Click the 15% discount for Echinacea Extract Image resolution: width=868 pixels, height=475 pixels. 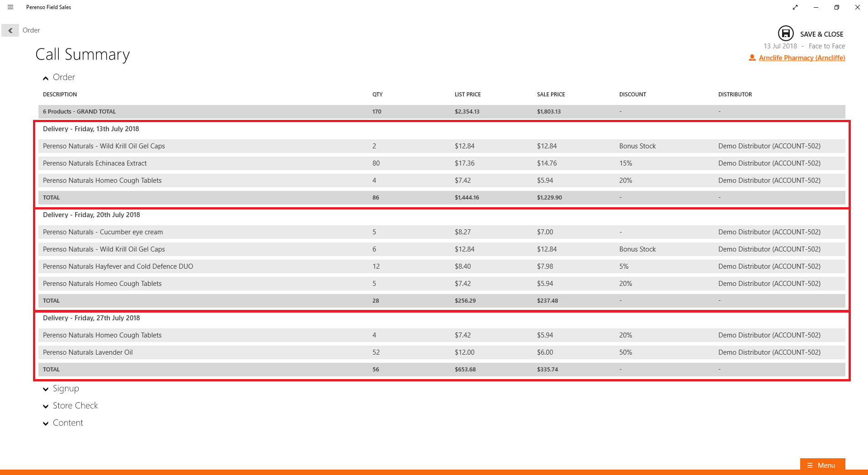click(626, 163)
